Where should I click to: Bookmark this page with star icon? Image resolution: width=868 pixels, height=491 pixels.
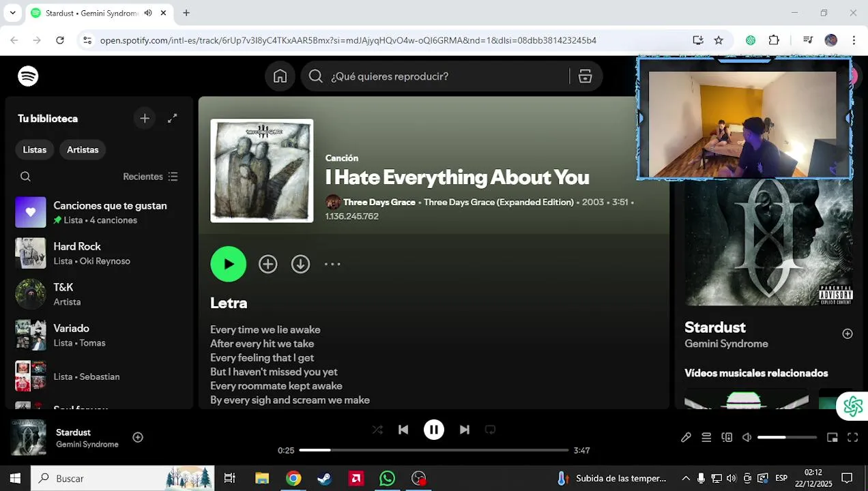[x=719, y=40]
